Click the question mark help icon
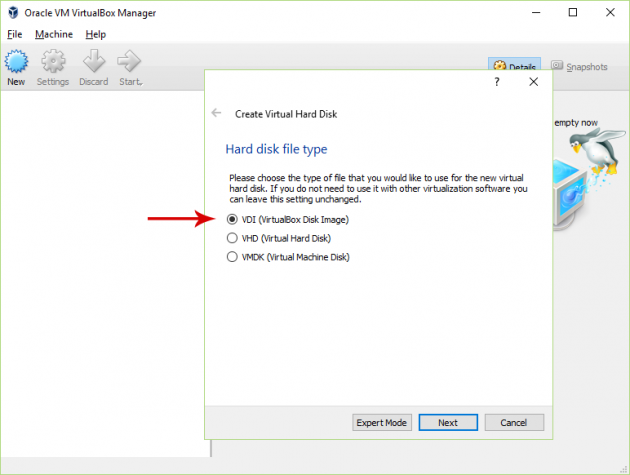 497,83
